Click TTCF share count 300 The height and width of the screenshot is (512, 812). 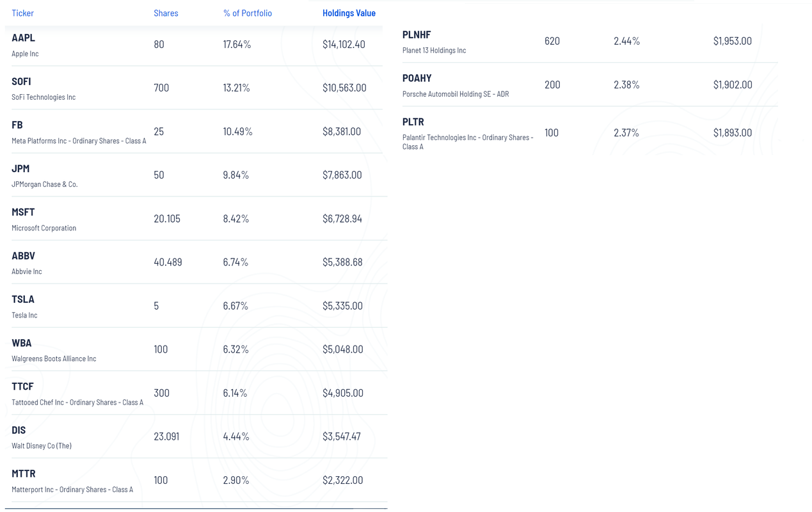(x=161, y=393)
